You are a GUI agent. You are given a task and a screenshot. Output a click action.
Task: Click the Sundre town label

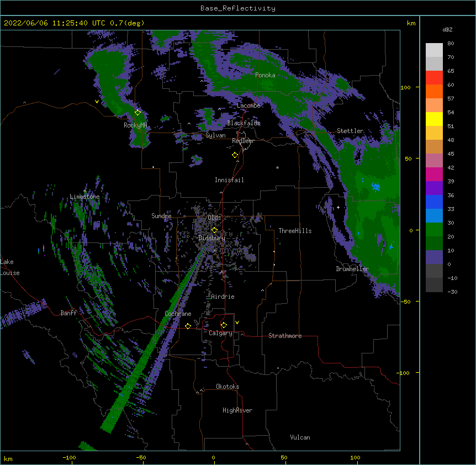pyautogui.click(x=161, y=216)
